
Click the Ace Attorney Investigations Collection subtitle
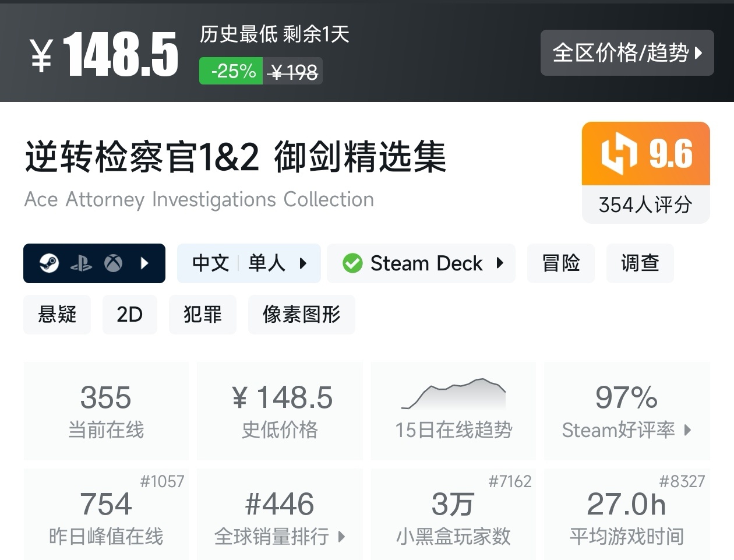click(199, 199)
